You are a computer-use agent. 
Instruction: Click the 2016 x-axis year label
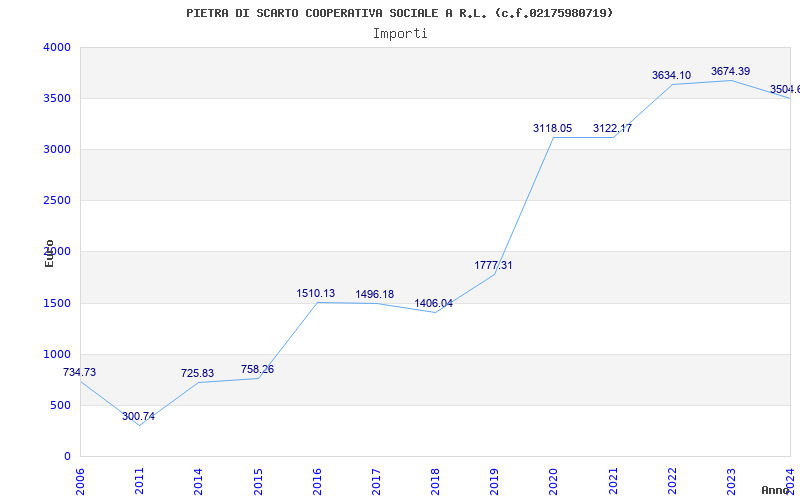pos(317,482)
